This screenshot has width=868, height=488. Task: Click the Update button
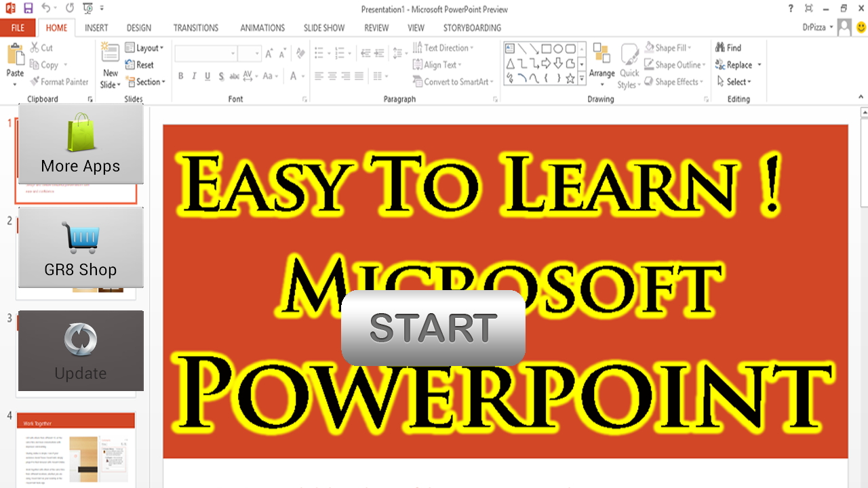(81, 351)
